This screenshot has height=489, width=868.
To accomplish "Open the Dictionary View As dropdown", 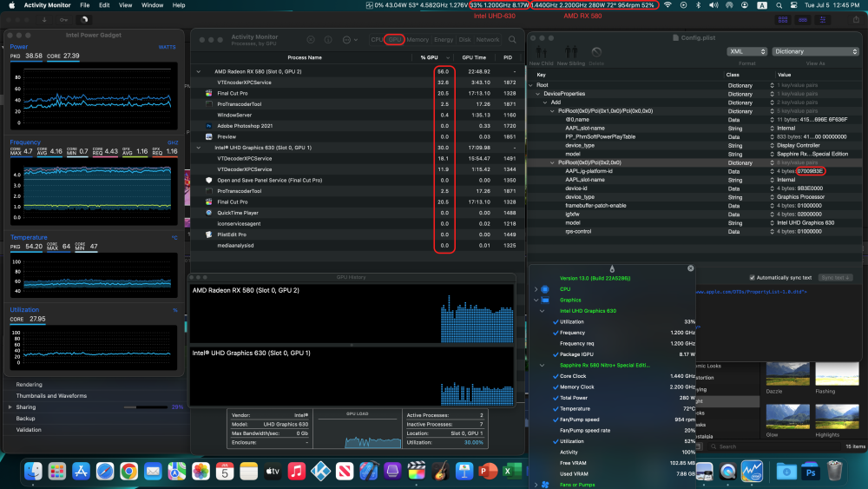I will [815, 51].
